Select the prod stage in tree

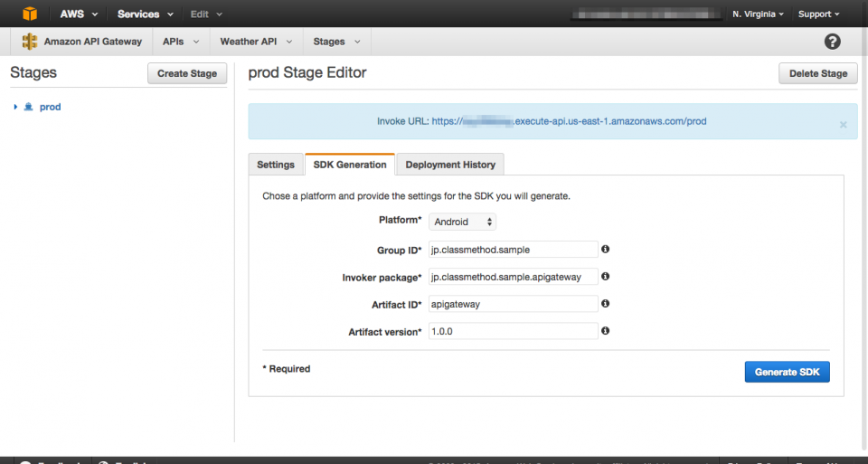pos(50,107)
